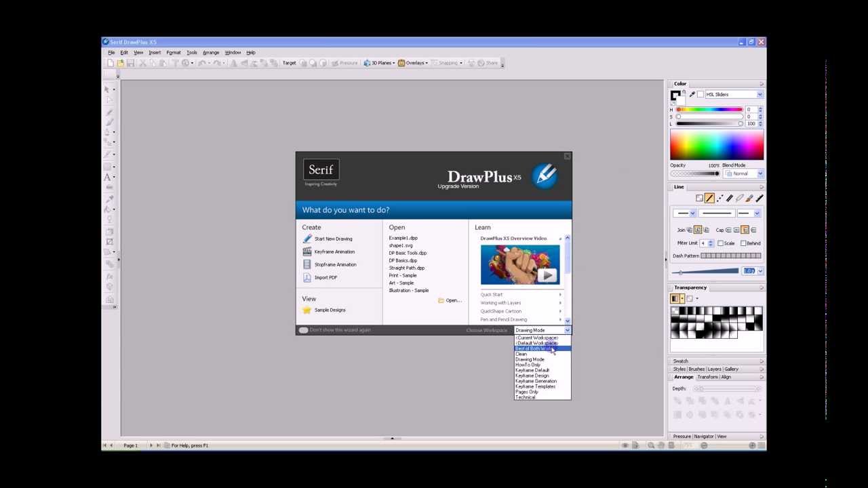Screen dimensions: 868x488
Task: Open the Insert menu
Action: click(155, 52)
